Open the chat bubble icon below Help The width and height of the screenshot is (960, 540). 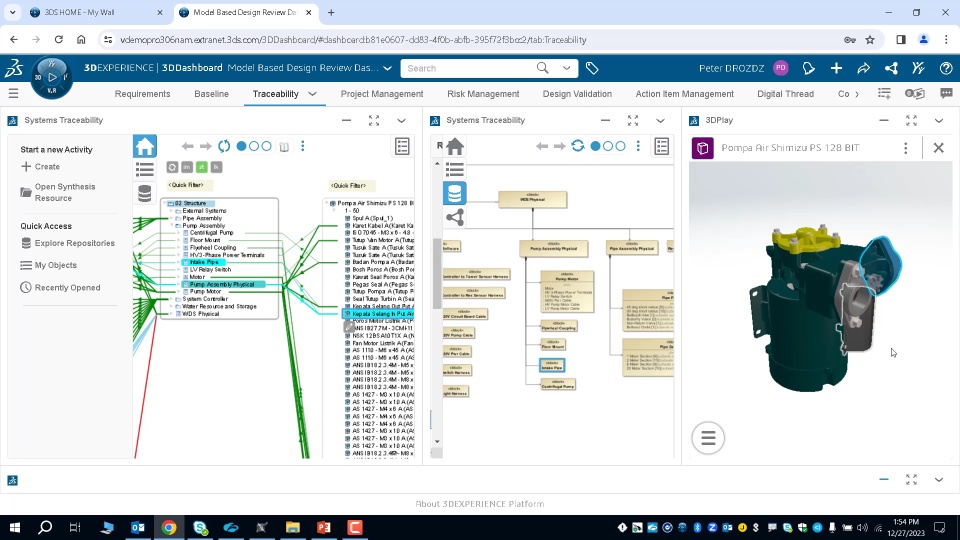(x=946, y=94)
